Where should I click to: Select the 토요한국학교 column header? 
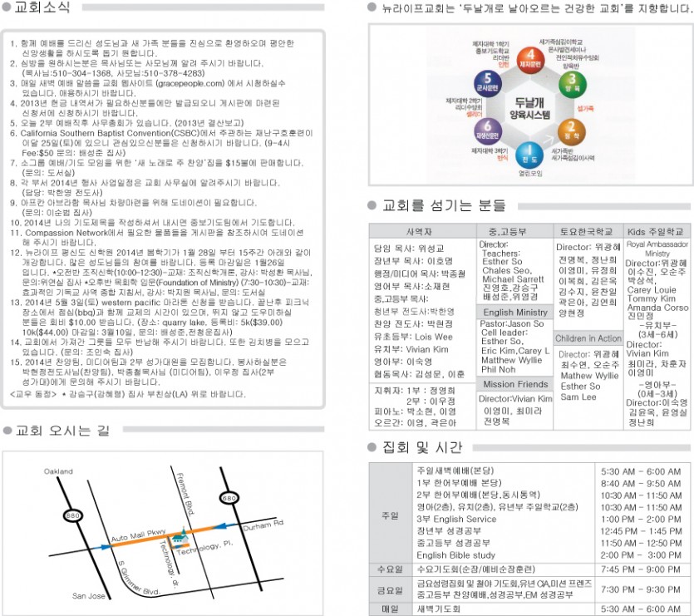[588, 231]
